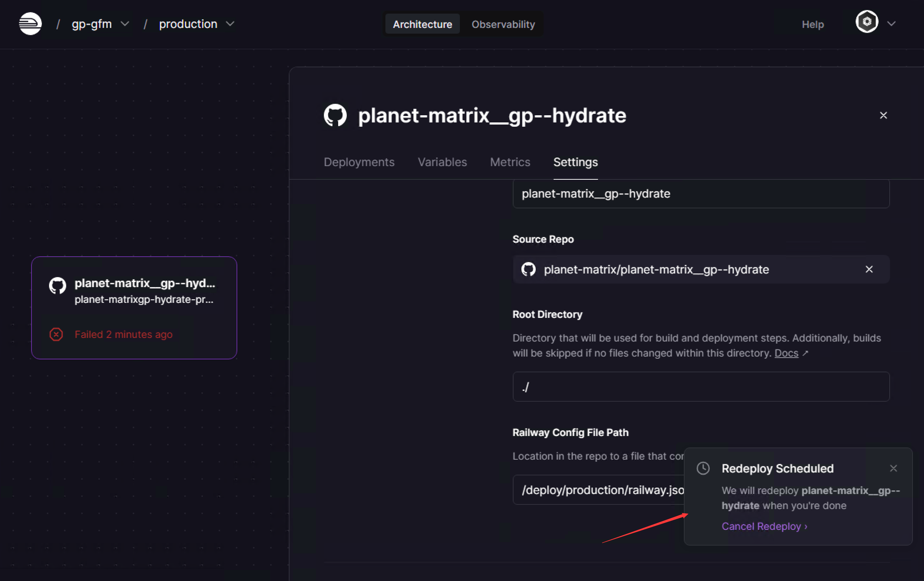Edit the service name input field

(x=701, y=193)
